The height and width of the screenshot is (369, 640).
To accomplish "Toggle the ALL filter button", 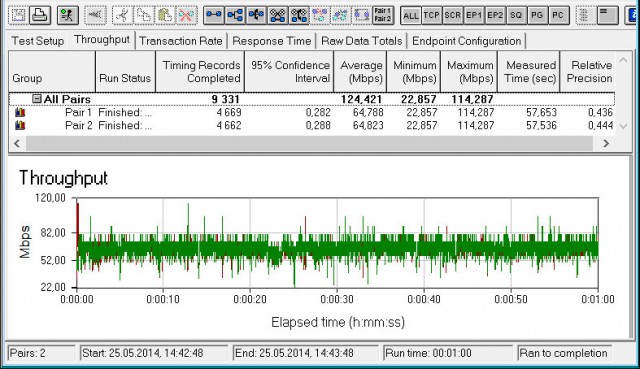I will pyautogui.click(x=411, y=16).
